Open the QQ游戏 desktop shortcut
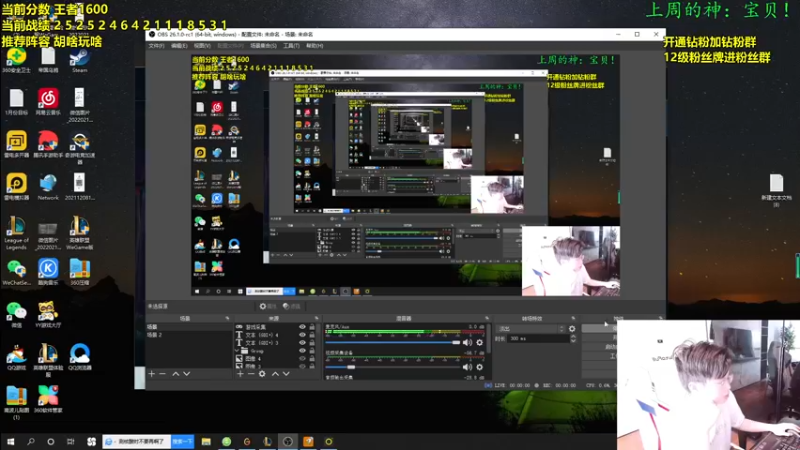 point(16,357)
